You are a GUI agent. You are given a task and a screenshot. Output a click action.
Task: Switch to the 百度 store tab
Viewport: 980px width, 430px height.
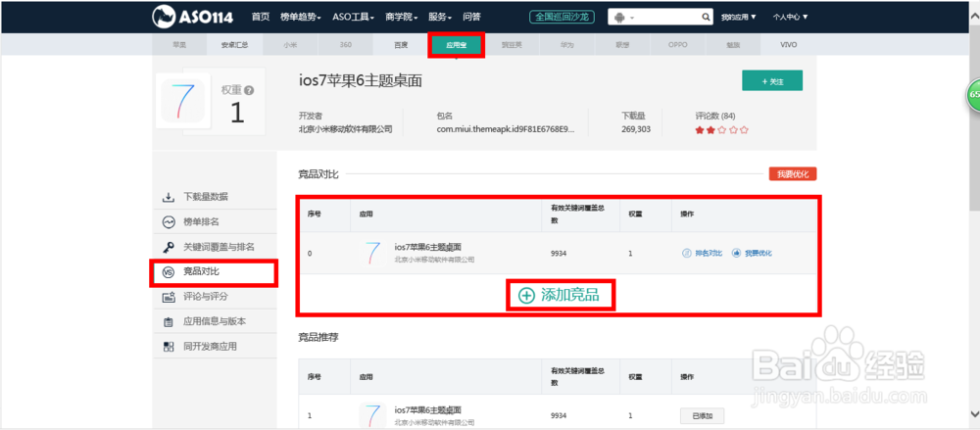pyautogui.click(x=401, y=45)
